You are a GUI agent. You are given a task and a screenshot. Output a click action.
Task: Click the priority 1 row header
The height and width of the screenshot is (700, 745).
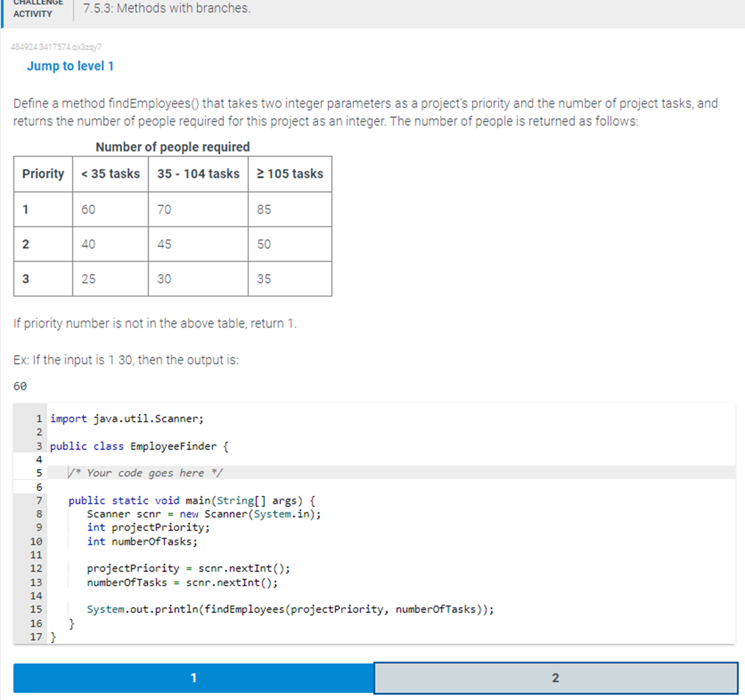43,209
